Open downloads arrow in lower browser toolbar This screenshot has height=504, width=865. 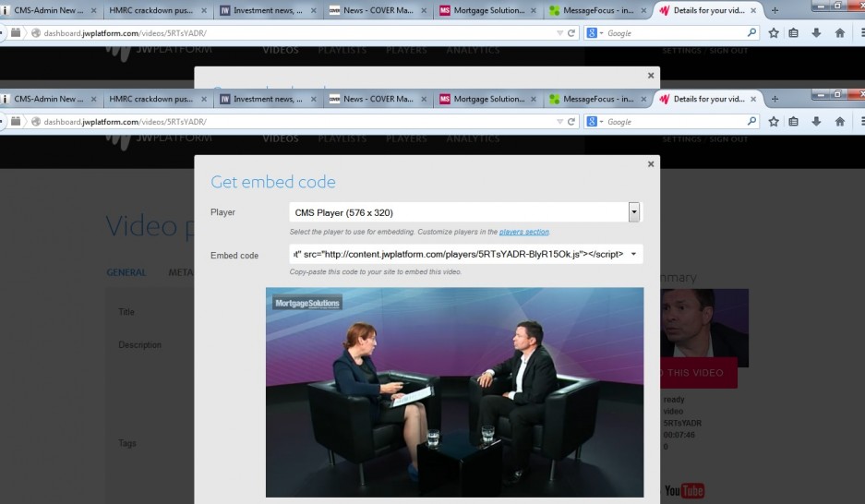pos(816,122)
